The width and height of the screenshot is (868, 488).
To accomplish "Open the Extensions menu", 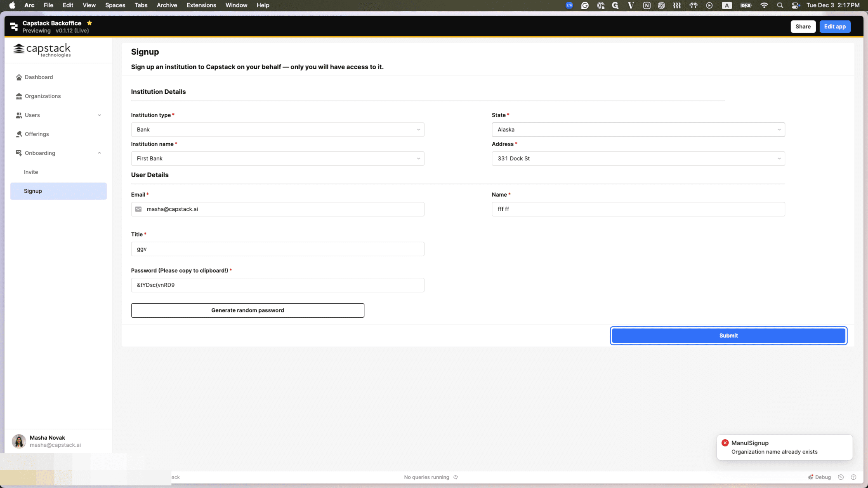I will [201, 5].
